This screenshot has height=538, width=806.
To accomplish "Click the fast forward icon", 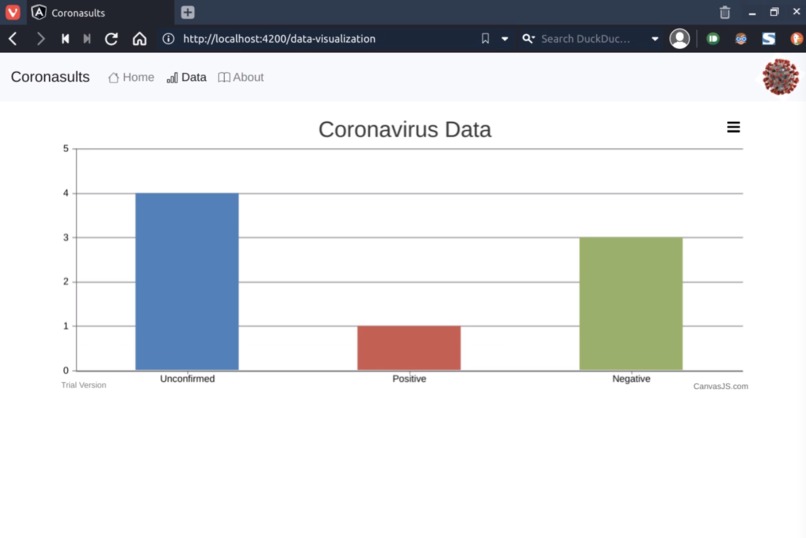I will 87,39.
